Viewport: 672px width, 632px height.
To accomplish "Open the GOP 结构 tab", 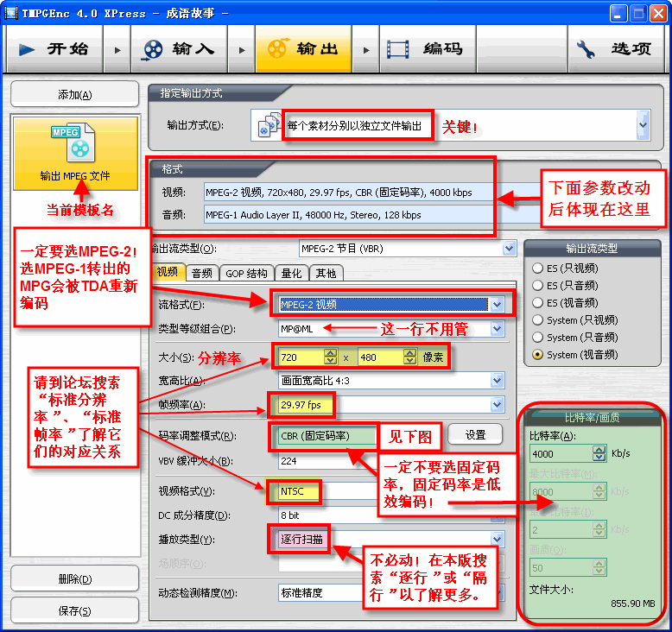I will pos(246,274).
